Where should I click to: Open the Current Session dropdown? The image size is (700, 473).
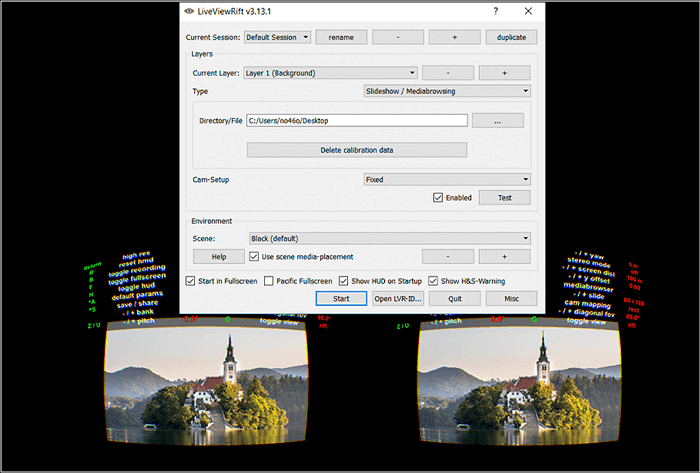(278, 37)
